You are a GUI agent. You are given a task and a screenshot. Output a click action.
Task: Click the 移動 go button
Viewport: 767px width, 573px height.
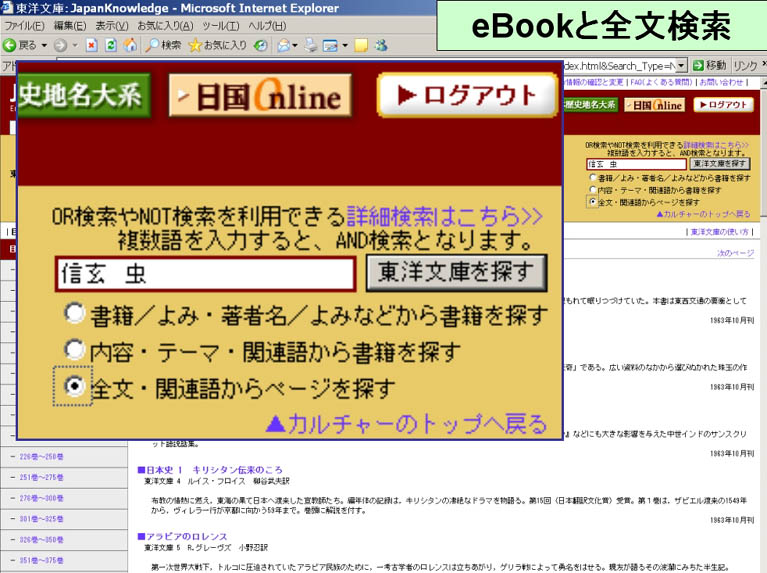709,65
